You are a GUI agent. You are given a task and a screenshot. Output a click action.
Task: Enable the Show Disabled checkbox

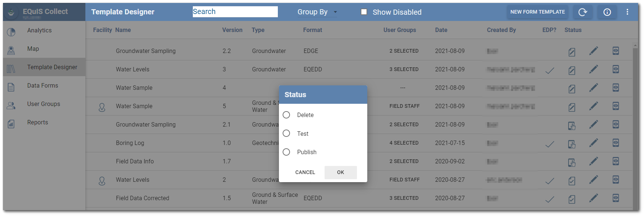pyautogui.click(x=364, y=12)
